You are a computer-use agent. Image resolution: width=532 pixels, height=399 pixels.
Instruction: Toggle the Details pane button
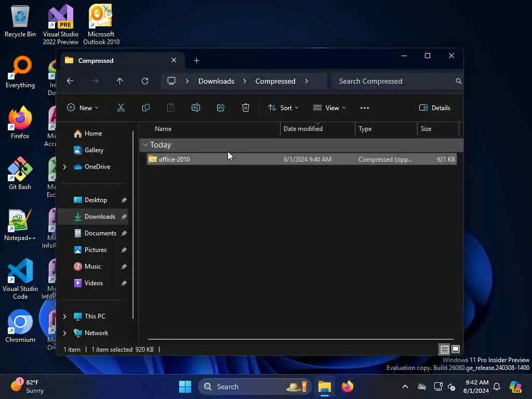435,108
